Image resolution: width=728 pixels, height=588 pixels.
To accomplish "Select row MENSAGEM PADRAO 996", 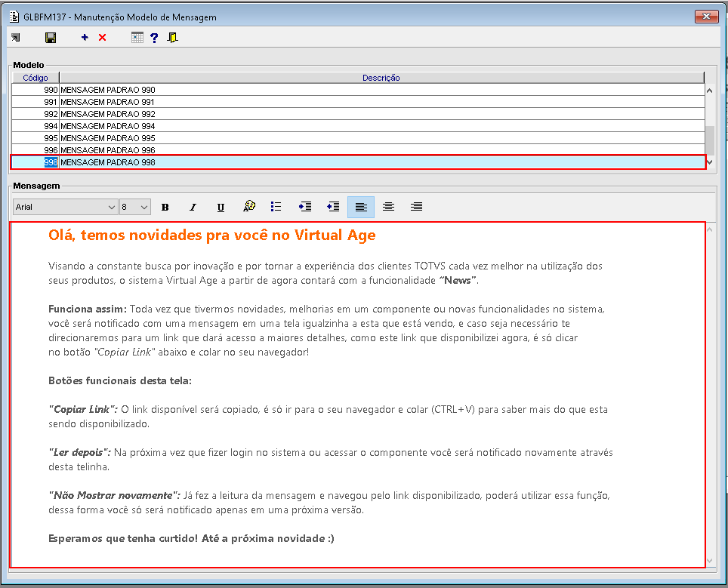I will tap(358, 150).
